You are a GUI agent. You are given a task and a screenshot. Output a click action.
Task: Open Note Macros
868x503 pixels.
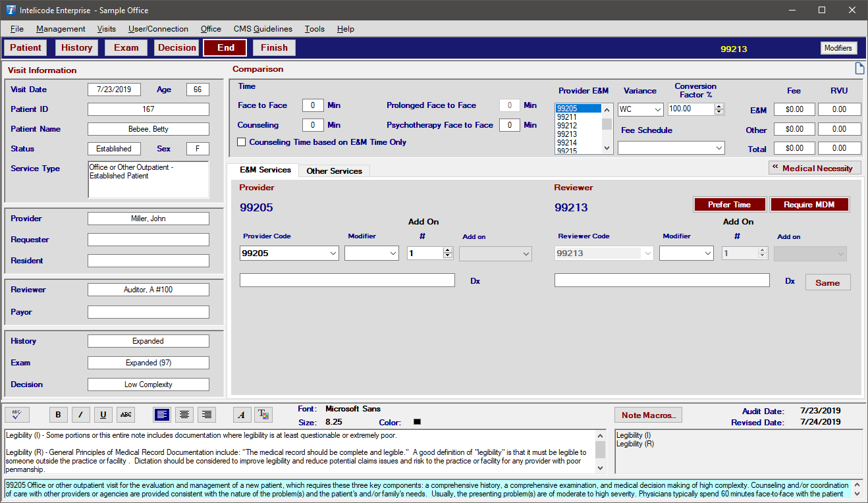tap(648, 415)
